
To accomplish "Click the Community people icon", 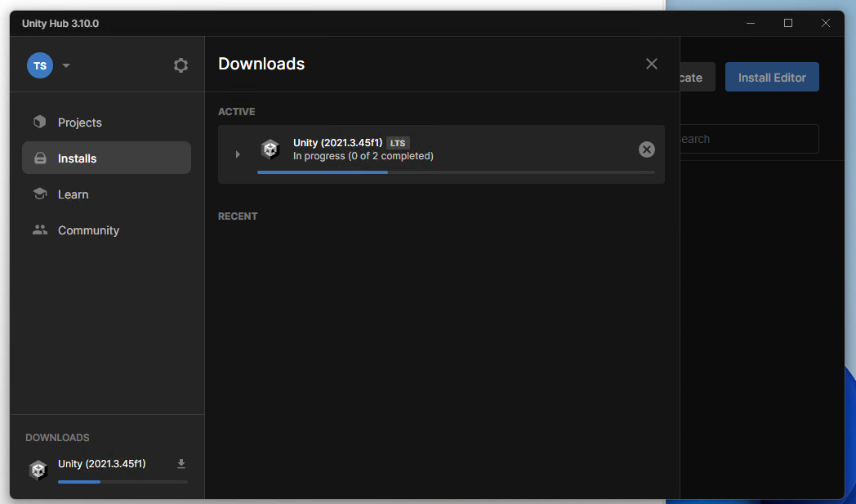I will 40,230.
